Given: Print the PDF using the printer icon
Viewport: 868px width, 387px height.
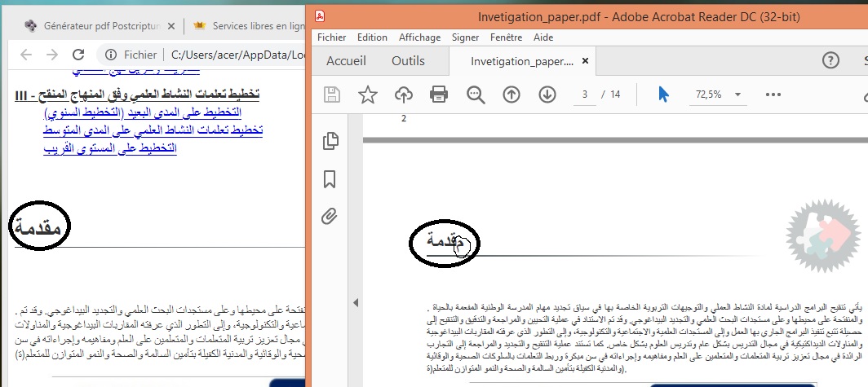Looking at the screenshot, I should pyautogui.click(x=438, y=95).
